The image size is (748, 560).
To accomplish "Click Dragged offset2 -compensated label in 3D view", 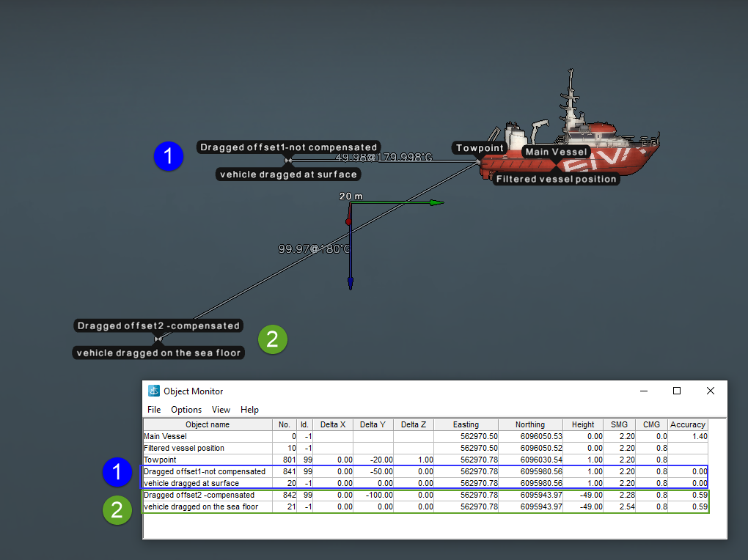I will pyautogui.click(x=158, y=325).
